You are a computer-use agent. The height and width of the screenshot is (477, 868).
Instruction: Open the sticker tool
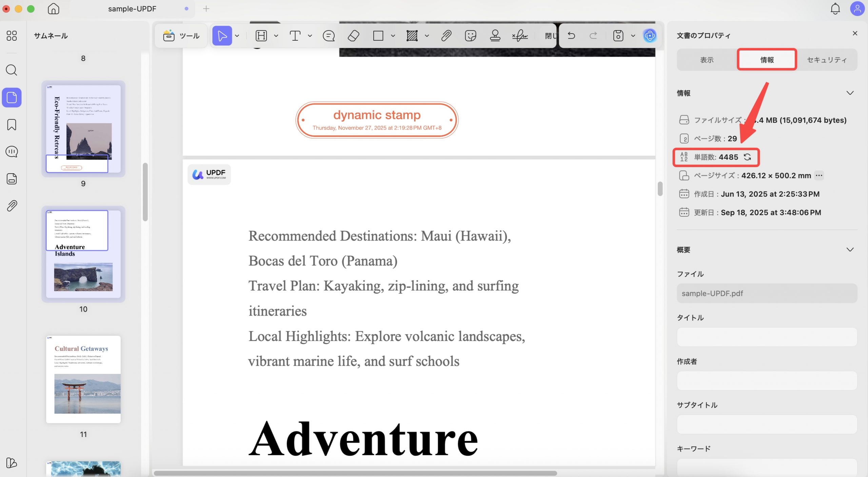coord(470,36)
